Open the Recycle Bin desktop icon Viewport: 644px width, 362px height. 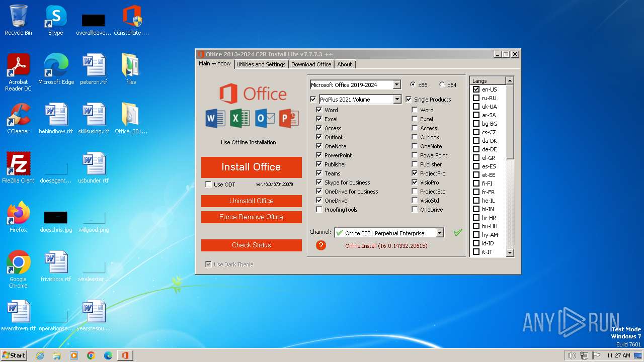pyautogui.click(x=18, y=20)
